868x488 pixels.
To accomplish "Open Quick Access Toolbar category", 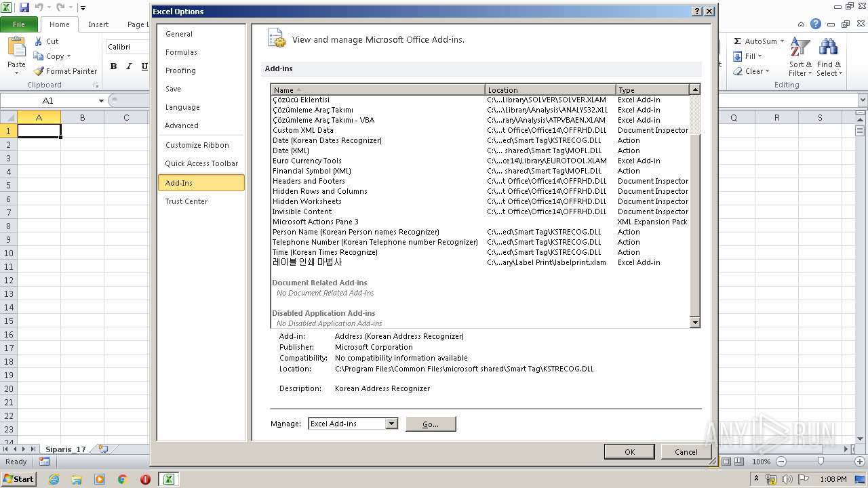I will [201, 163].
